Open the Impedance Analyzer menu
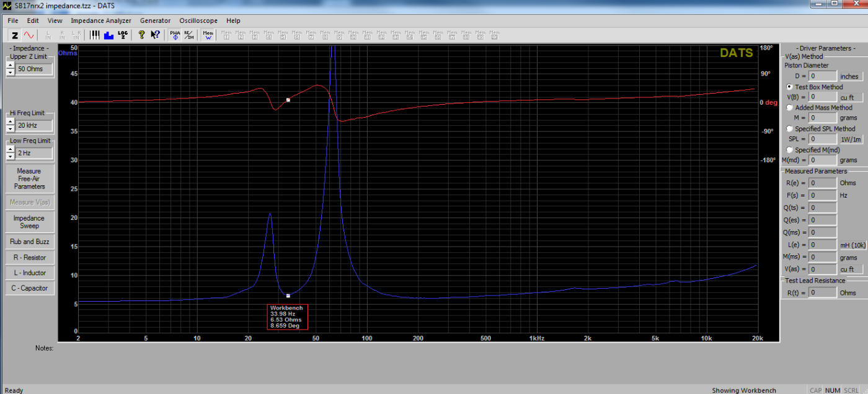 (101, 20)
